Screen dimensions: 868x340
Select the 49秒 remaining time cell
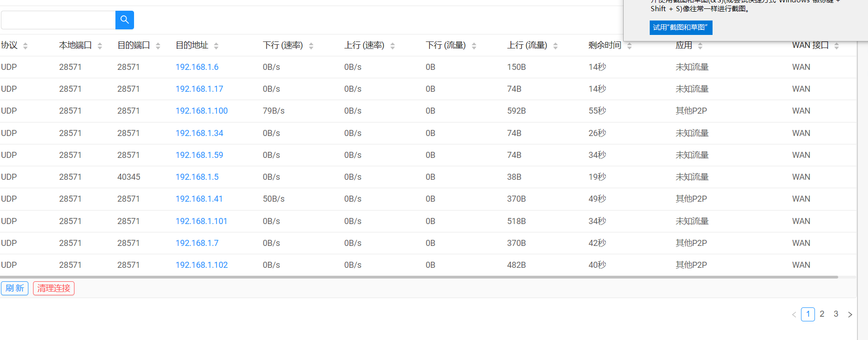pos(597,199)
